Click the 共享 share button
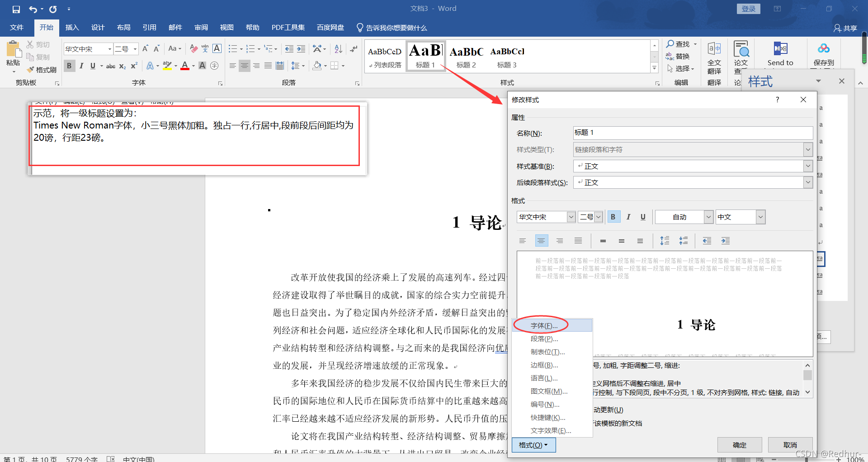The height and width of the screenshot is (462, 868). click(845, 28)
